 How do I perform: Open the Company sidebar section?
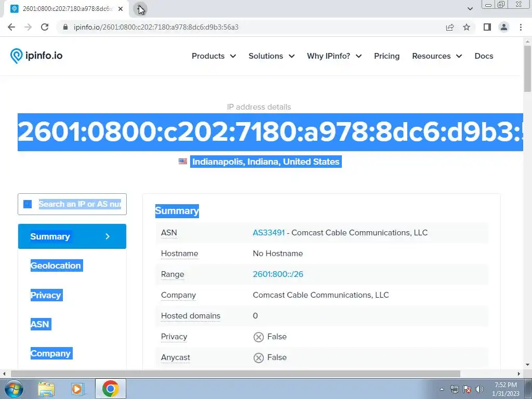click(51, 353)
